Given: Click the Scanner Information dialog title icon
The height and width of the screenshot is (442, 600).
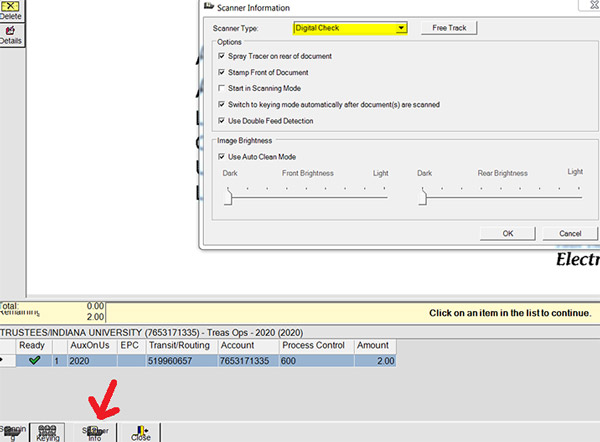Looking at the screenshot, I should pos(209,7).
